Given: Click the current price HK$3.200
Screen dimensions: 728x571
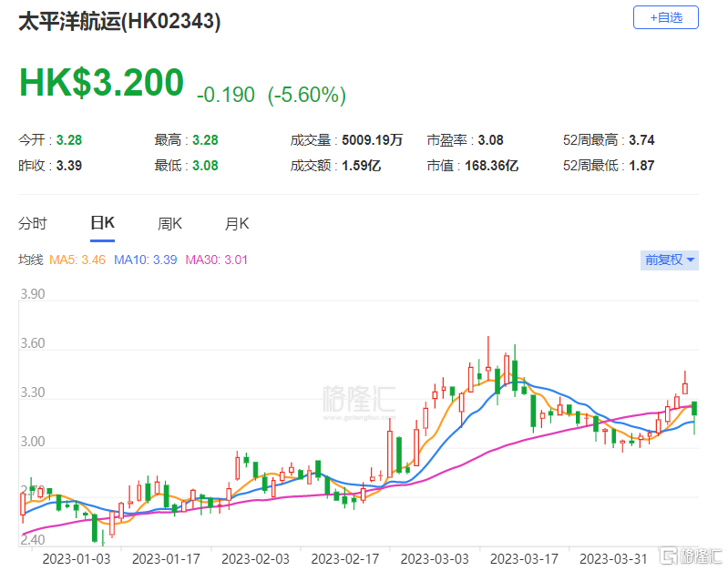Looking at the screenshot, I should coord(102,83).
